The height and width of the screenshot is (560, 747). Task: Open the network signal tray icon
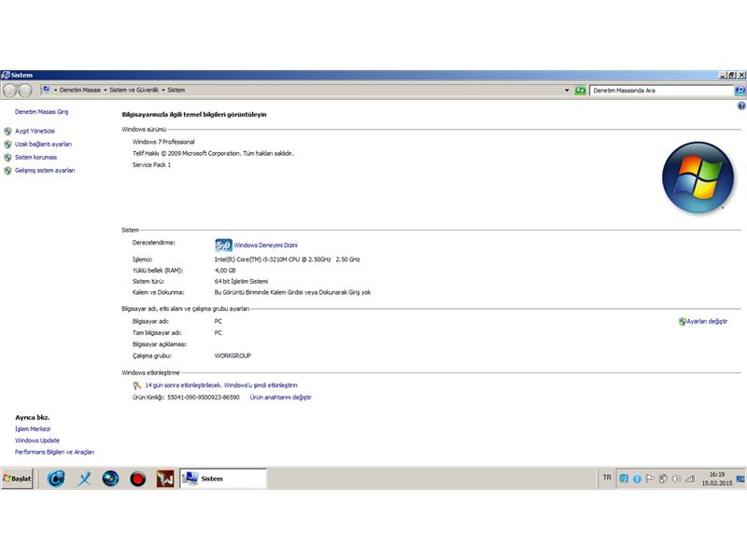tap(689, 479)
